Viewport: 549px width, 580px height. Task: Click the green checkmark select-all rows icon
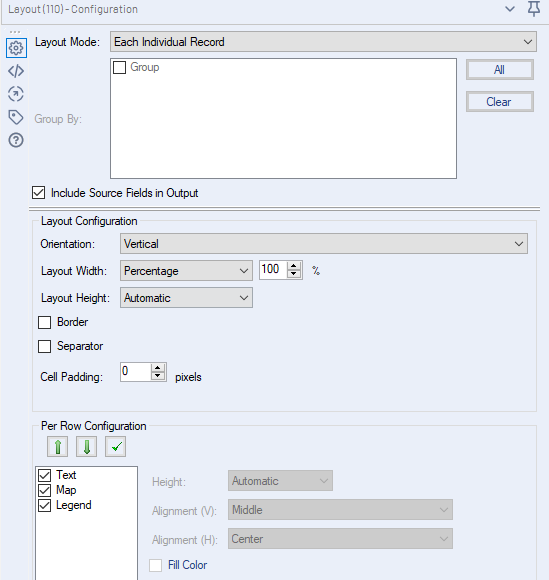coord(115,446)
